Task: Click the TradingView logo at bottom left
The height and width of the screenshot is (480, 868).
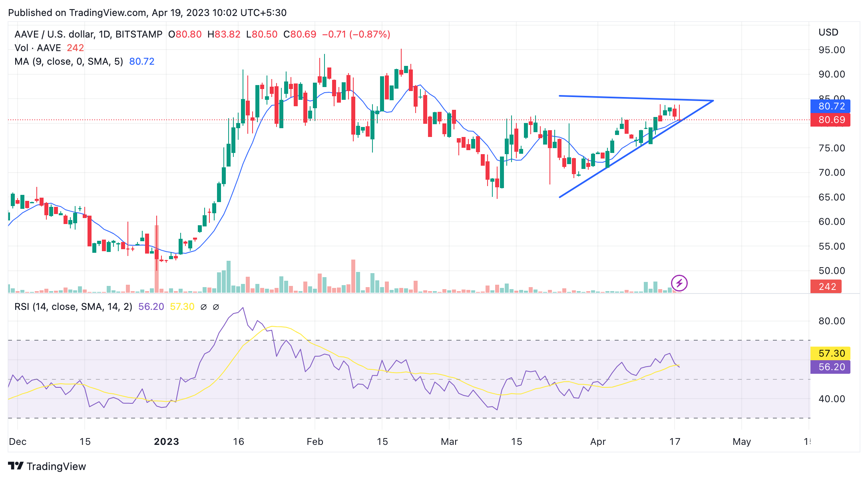Action: tap(47, 466)
